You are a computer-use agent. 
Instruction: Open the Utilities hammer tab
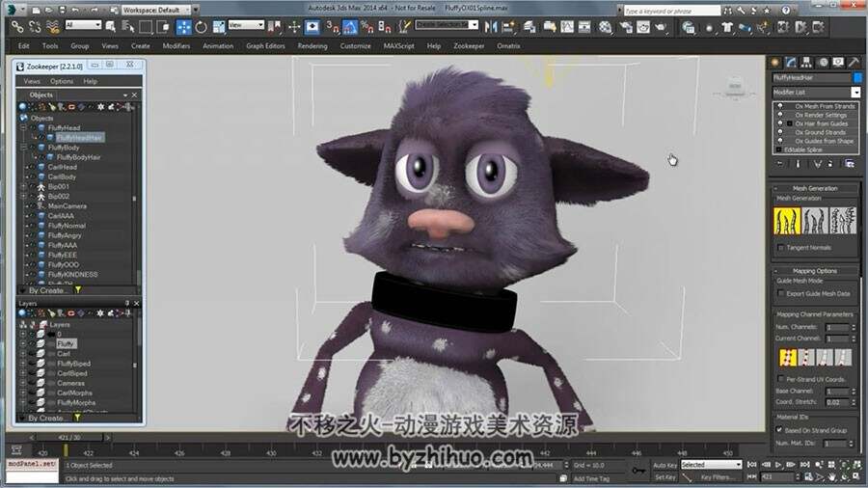point(854,62)
